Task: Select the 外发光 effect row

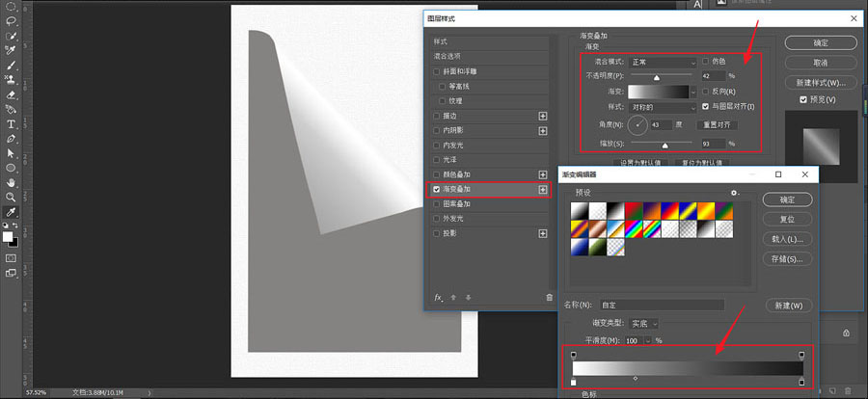Action: [491, 219]
